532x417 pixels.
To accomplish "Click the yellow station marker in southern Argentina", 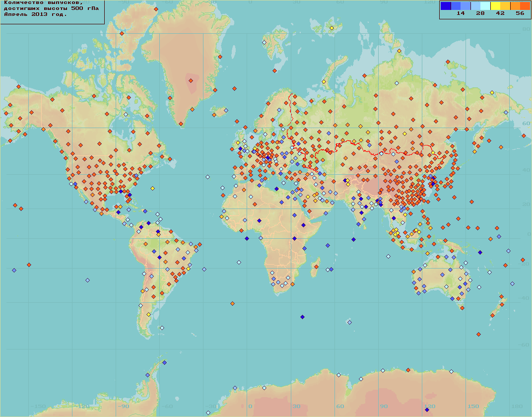I will click(148, 315).
